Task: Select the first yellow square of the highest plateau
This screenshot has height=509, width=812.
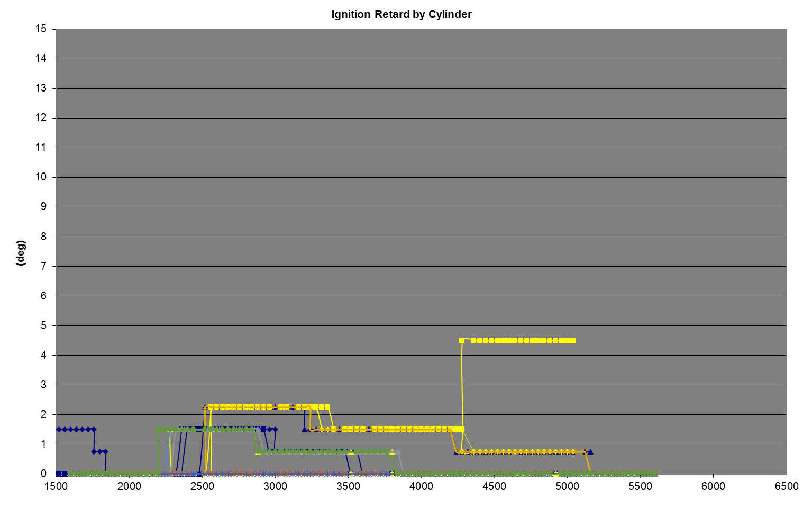Action: tap(462, 340)
